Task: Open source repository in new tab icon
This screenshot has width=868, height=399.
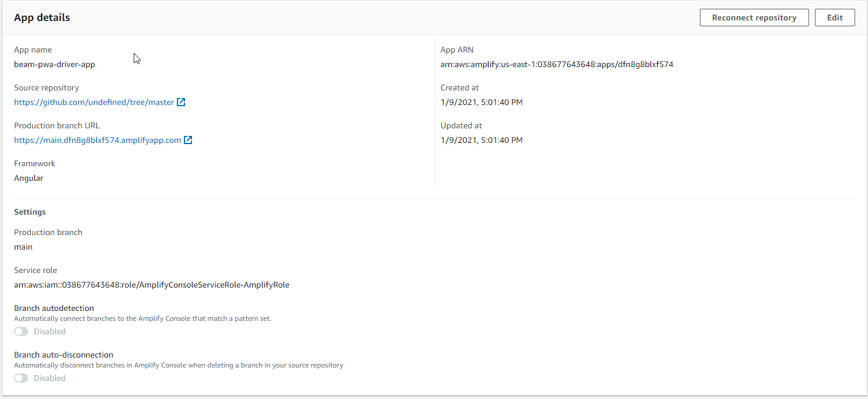Action: pyautogui.click(x=181, y=101)
